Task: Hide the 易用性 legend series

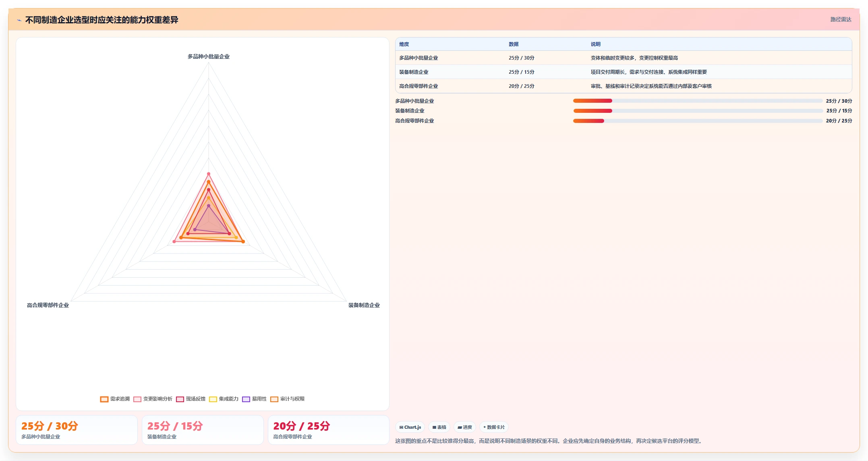Action: (254, 399)
